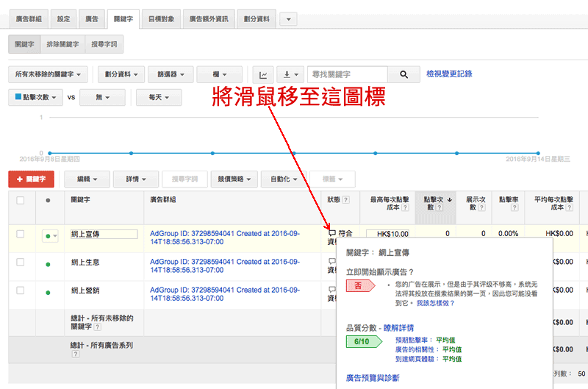
Task: Open AdGroup ID link in 網上生意 row
Action: [225, 265]
